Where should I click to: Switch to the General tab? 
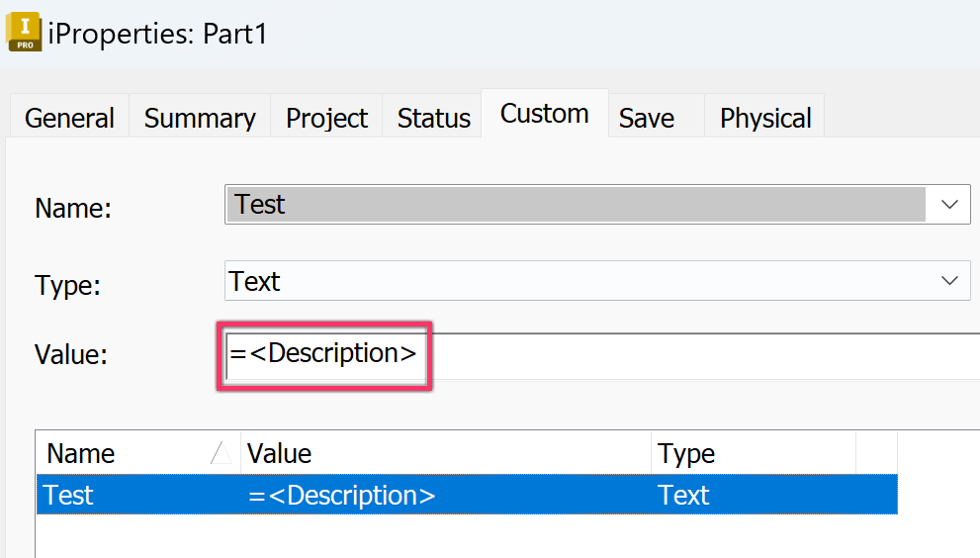[69, 117]
